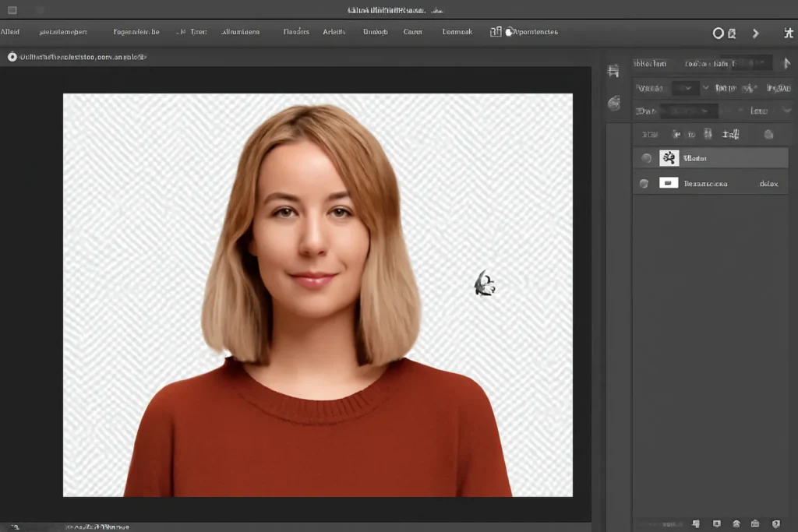
Task: Select the top layer by its name
Action: (695, 158)
